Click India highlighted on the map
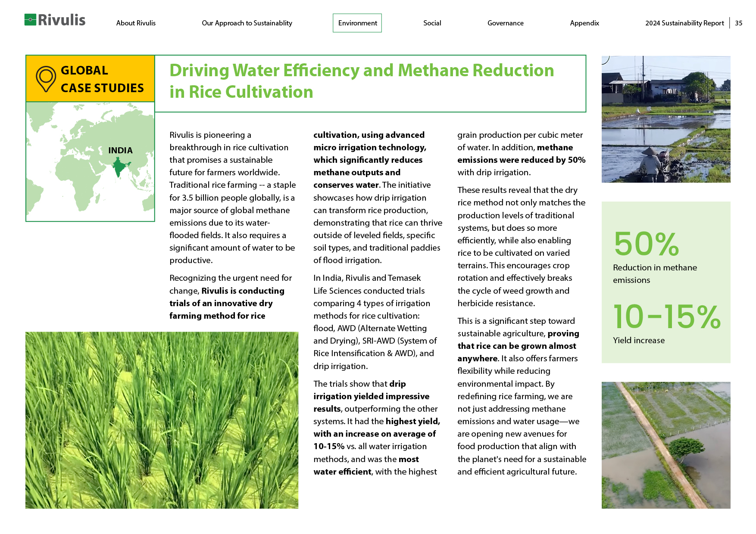Image resolution: width=756 pixels, height=534 pixels. coord(119,168)
